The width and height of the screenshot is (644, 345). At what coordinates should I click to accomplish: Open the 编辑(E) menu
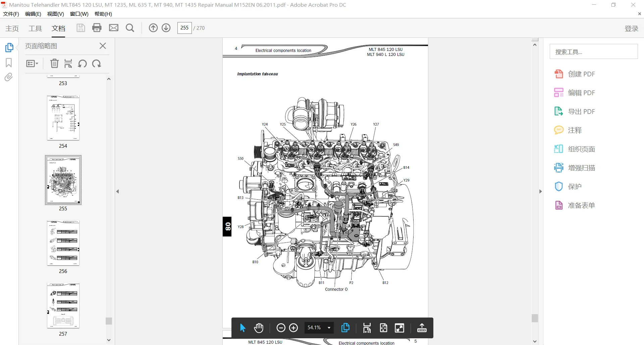[x=33, y=14]
